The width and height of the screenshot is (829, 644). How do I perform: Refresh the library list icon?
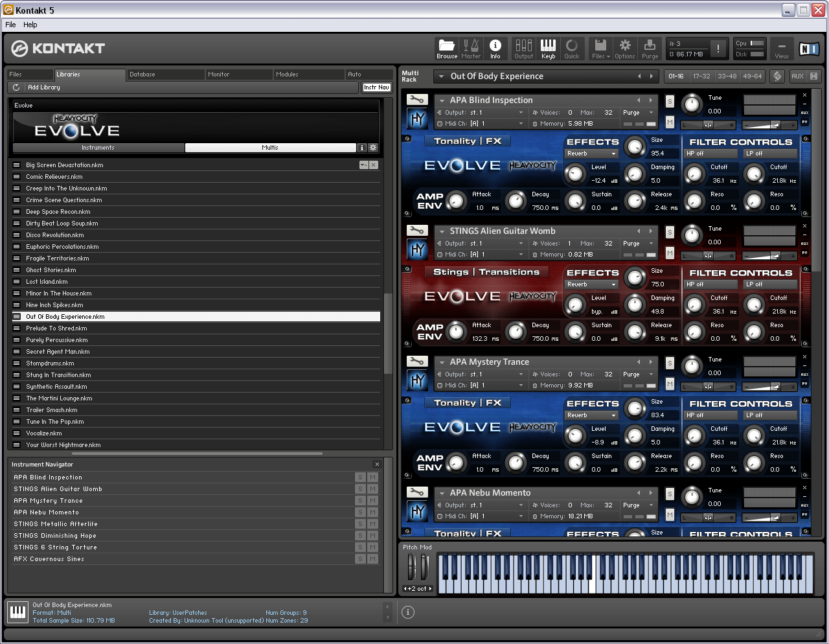click(16, 87)
